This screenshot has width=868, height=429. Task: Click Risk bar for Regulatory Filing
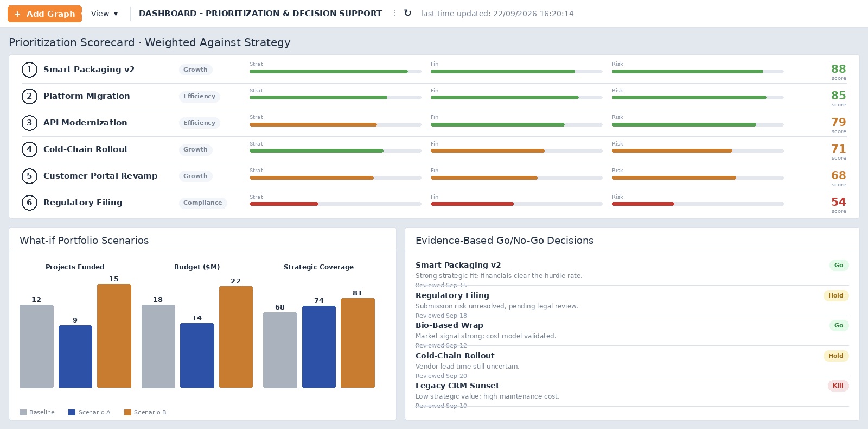[698, 204]
